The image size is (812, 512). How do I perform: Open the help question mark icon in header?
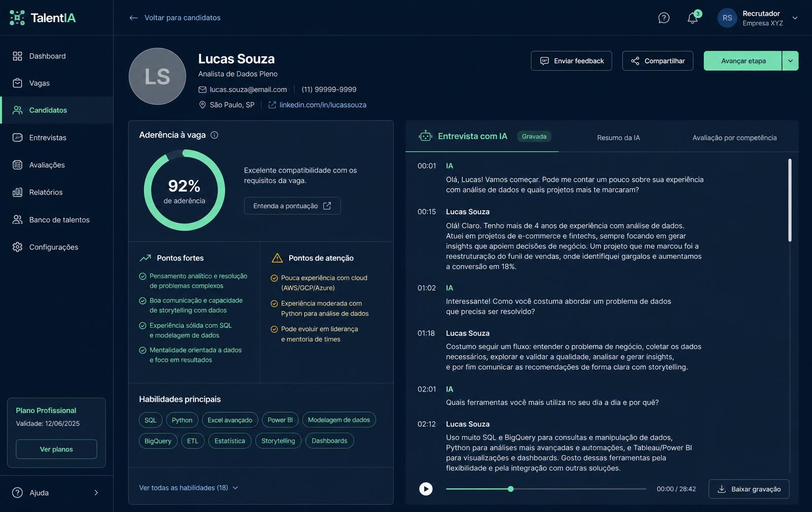click(664, 18)
